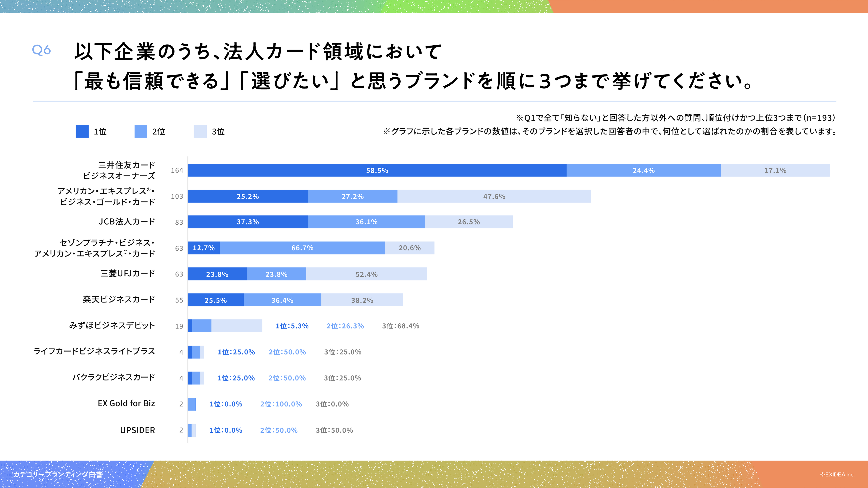Select the 58.5% bar segment for 三井住友カード
Screen dimensions: 868x488
[377, 170]
